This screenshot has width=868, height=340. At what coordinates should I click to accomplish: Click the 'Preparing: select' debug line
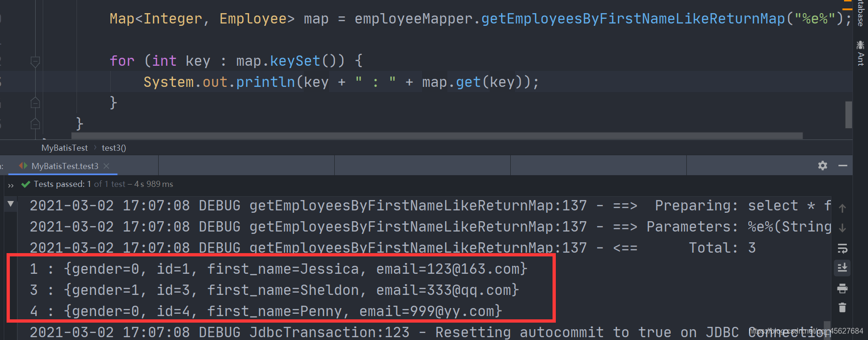click(430, 206)
